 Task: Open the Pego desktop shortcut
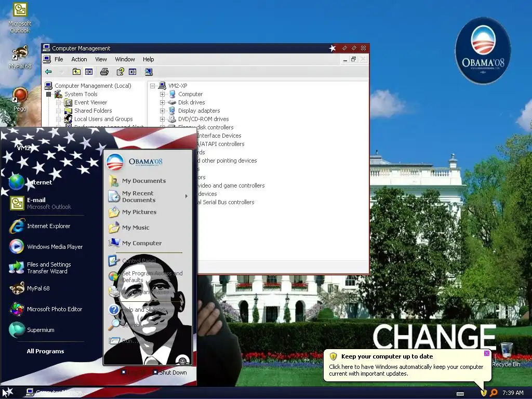pos(20,99)
